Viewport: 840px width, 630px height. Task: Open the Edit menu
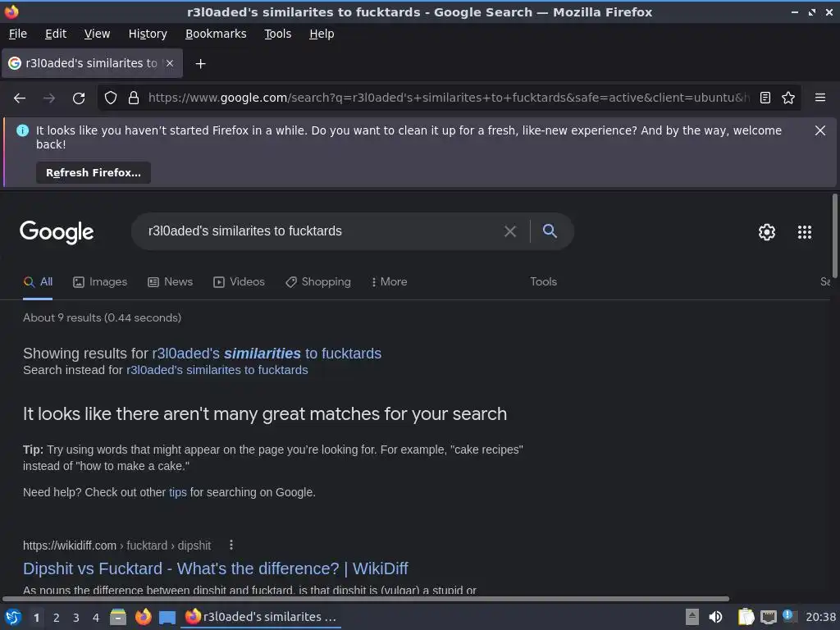coord(56,34)
